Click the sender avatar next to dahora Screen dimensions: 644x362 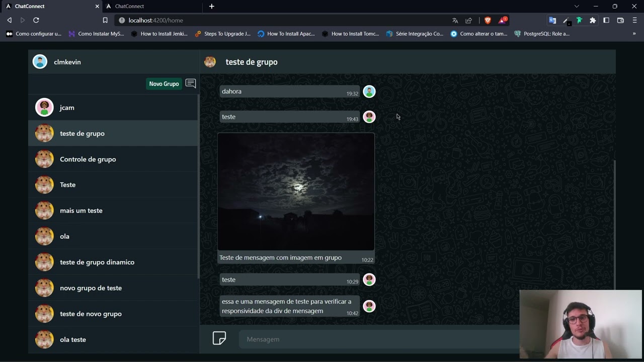[369, 92]
